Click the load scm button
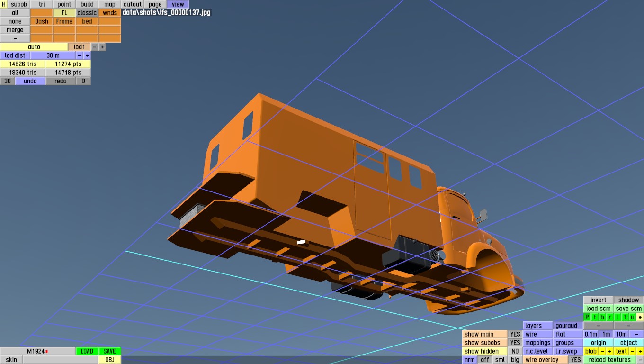The image size is (644, 364). pyautogui.click(x=599, y=309)
